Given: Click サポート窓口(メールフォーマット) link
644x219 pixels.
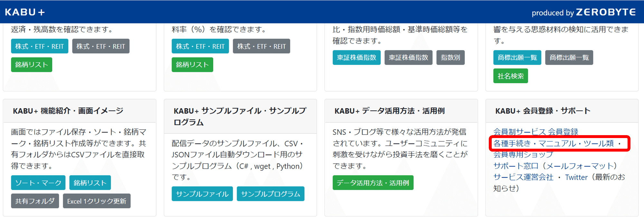Looking at the screenshot, I should [x=555, y=166].
